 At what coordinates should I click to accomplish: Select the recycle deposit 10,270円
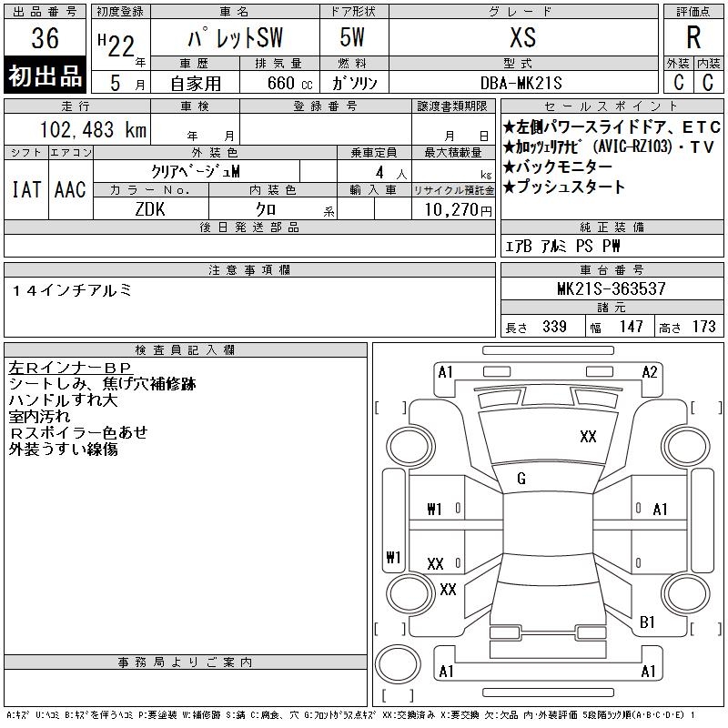point(458,210)
